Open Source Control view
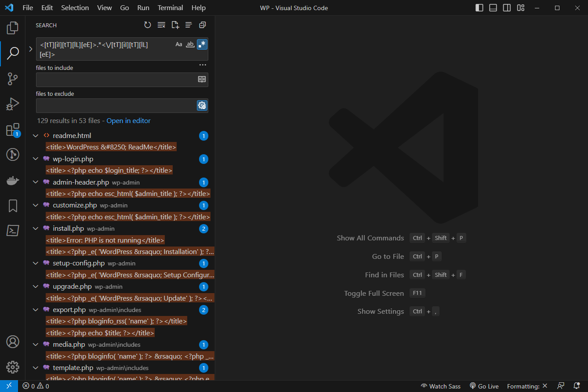Image resolution: width=588 pixels, height=392 pixels. tap(13, 79)
